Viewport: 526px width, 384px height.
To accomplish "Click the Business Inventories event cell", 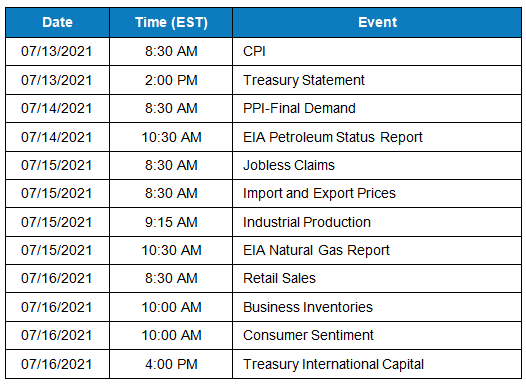I will pyautogui.click(x=377, y=307).
